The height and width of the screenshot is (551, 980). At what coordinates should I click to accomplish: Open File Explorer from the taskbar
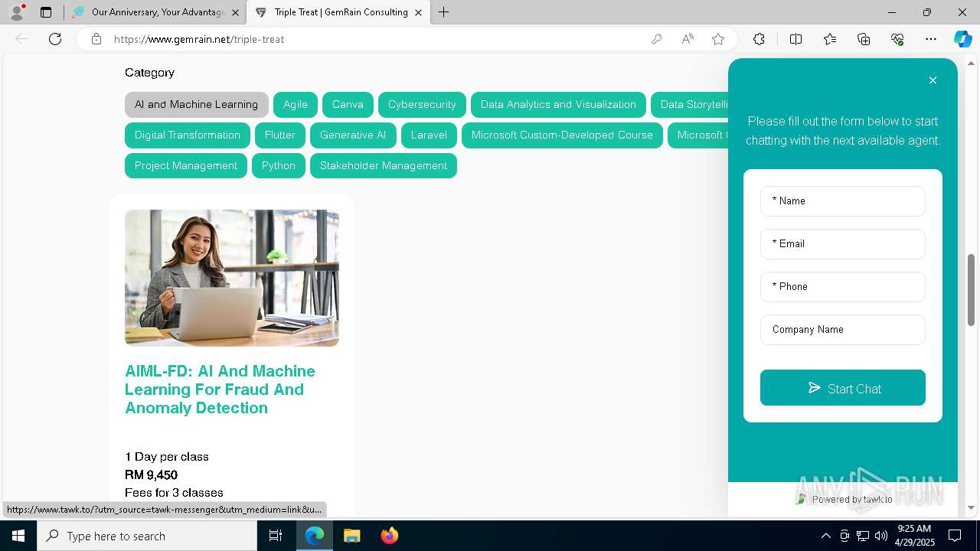351,536
